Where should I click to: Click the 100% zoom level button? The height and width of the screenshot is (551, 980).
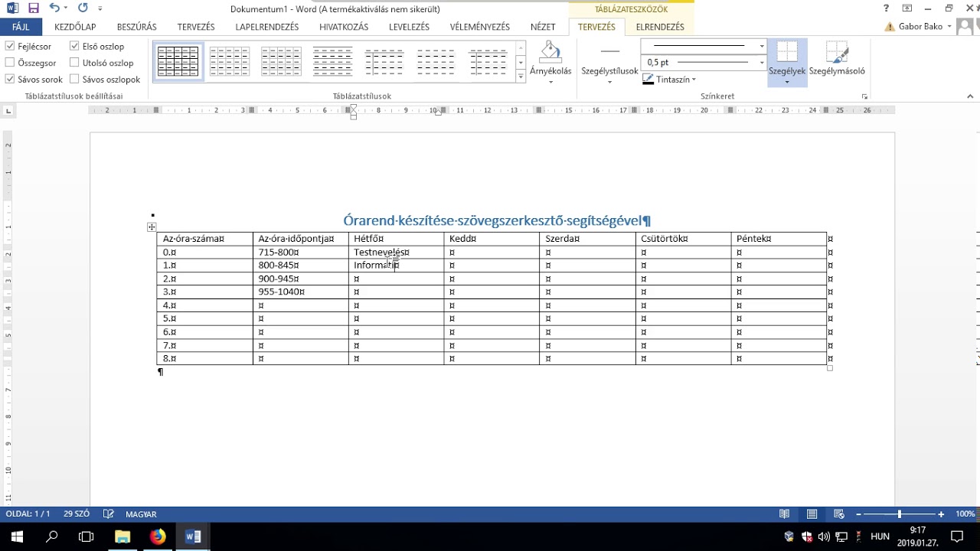point(965,514)
